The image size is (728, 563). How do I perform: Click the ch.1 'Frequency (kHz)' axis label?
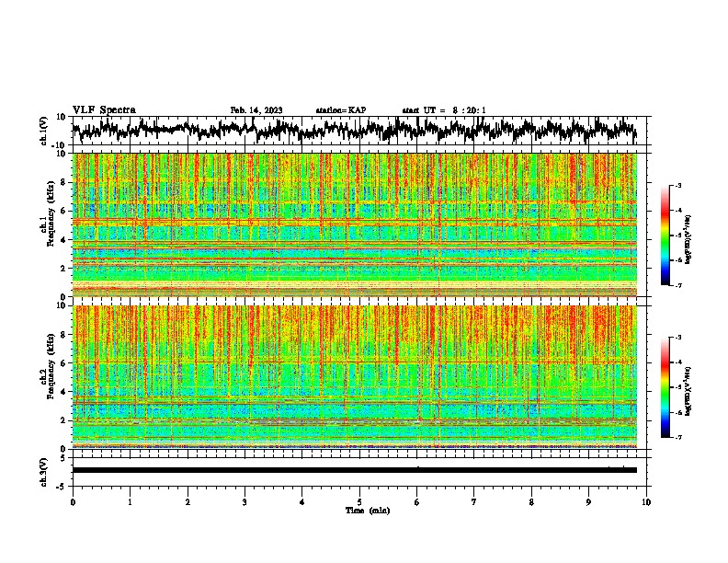(51, 213)
